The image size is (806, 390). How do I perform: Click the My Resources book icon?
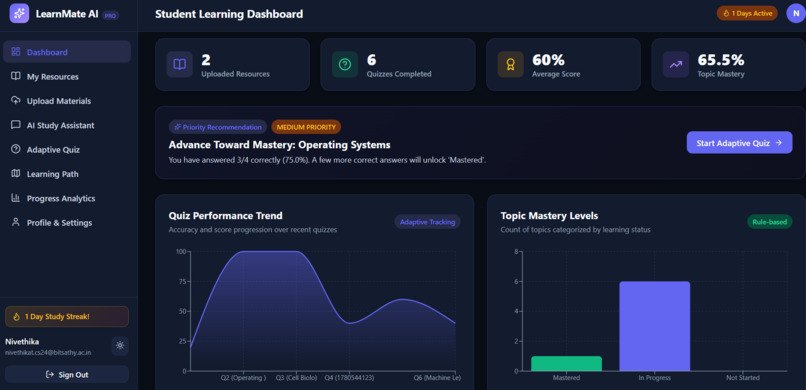tap(15, 76)
